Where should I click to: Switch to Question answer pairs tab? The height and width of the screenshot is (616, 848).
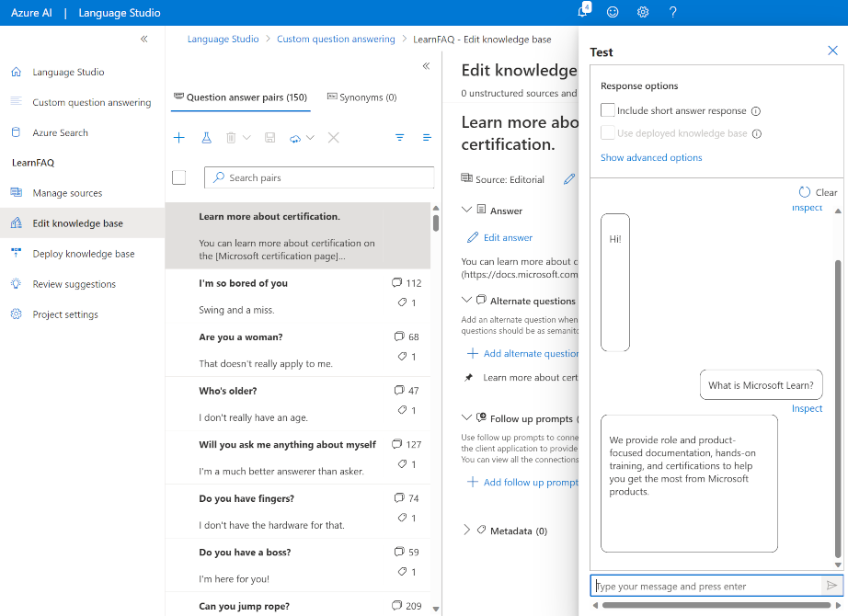tap(241, 97)
